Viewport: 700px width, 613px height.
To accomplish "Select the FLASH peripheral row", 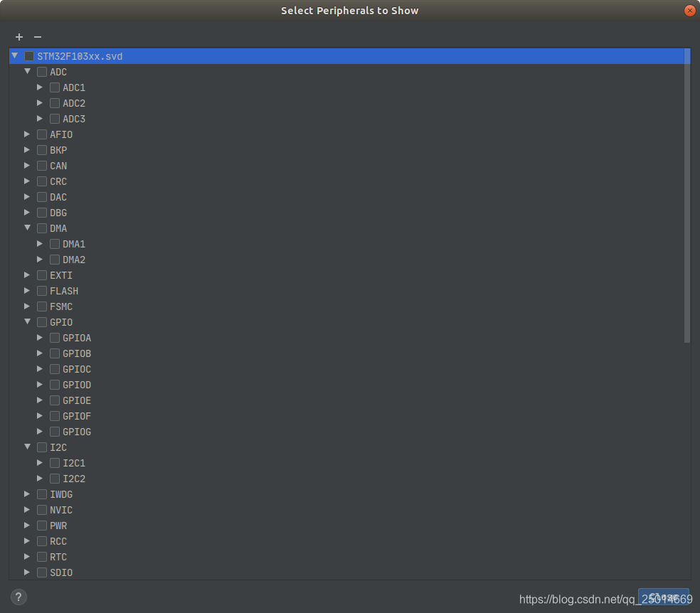I will pos(64,290).
